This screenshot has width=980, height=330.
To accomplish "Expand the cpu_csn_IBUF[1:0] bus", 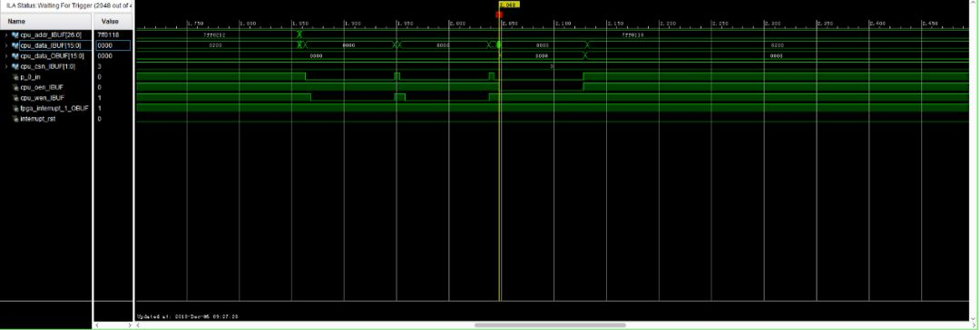I will click(6, 66).
